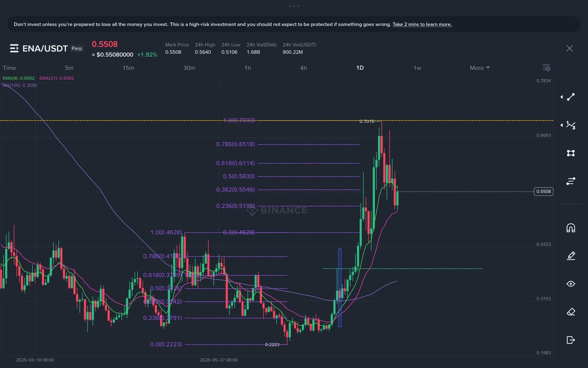Screen dimensions: 588x368
Task: Switch to the 1w timeframe
Action: click(417, 68)
